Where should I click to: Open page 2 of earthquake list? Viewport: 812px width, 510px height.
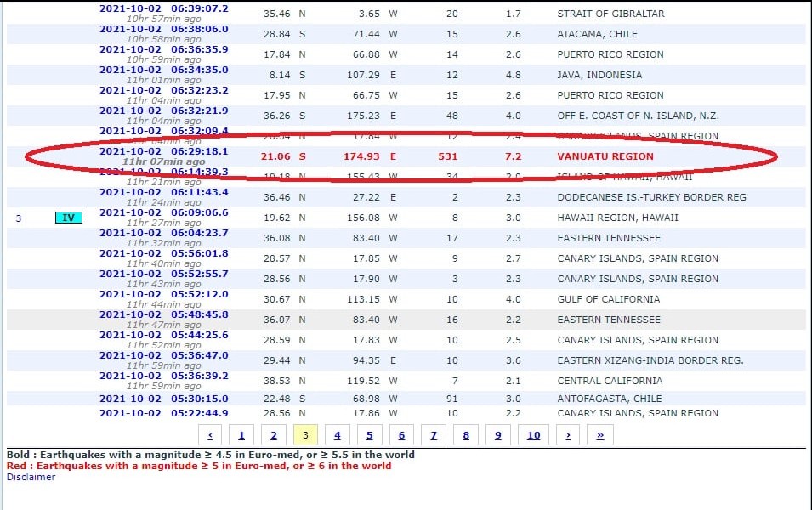pyautogui.click(x=273, y=435)
